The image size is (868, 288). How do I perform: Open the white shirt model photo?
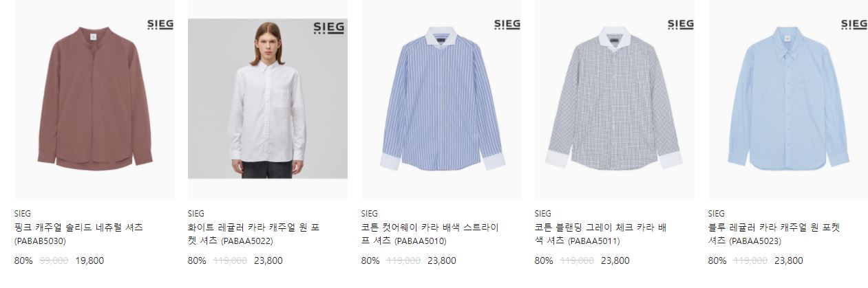pos(268,98)
